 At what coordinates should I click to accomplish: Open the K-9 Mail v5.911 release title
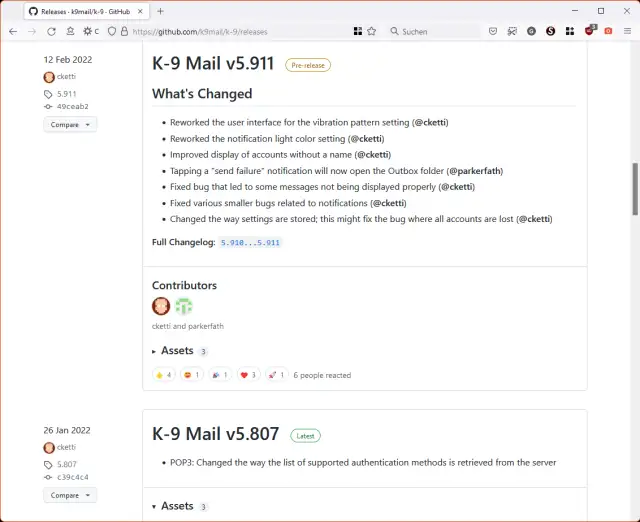point(213,64)
